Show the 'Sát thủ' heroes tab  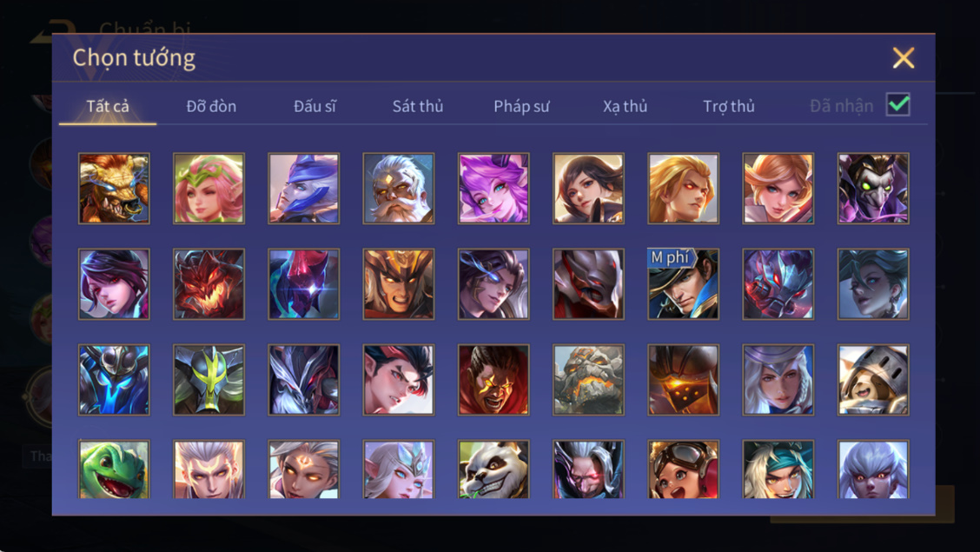point(418,106)
